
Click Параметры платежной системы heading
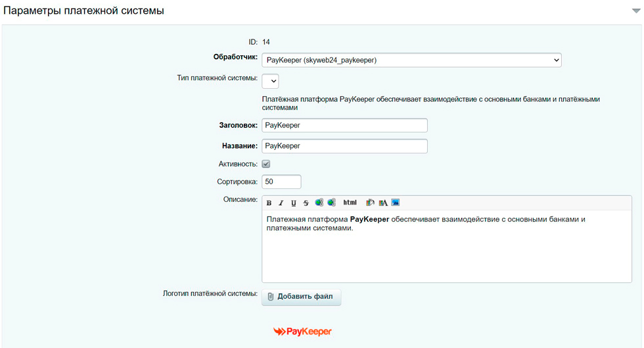click(x=84, y=11)
